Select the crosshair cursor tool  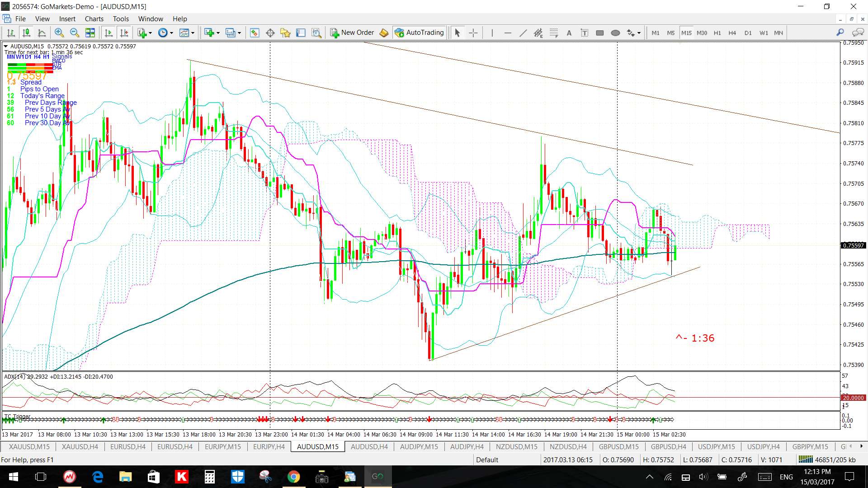click(x=473, y=33)
